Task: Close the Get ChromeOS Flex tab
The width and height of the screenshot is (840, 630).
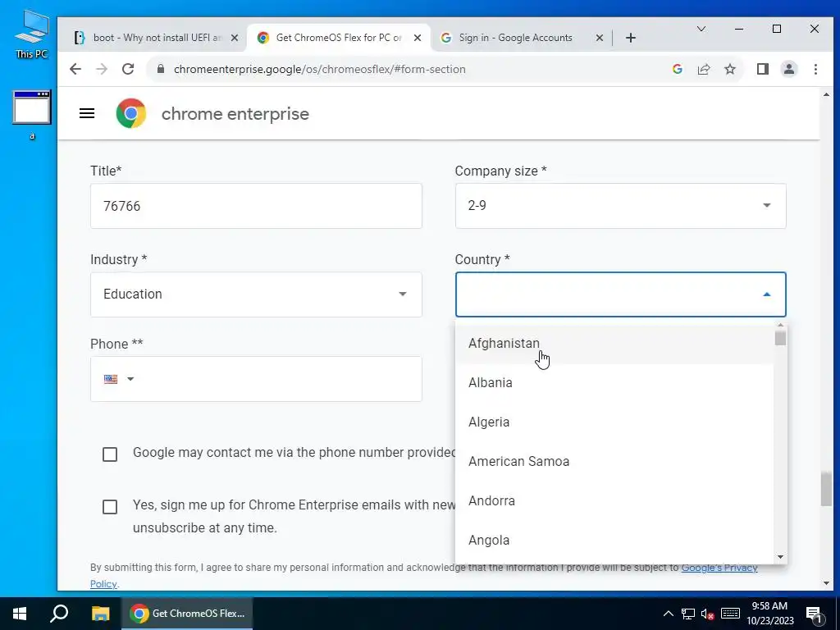Action: point(418,38)
